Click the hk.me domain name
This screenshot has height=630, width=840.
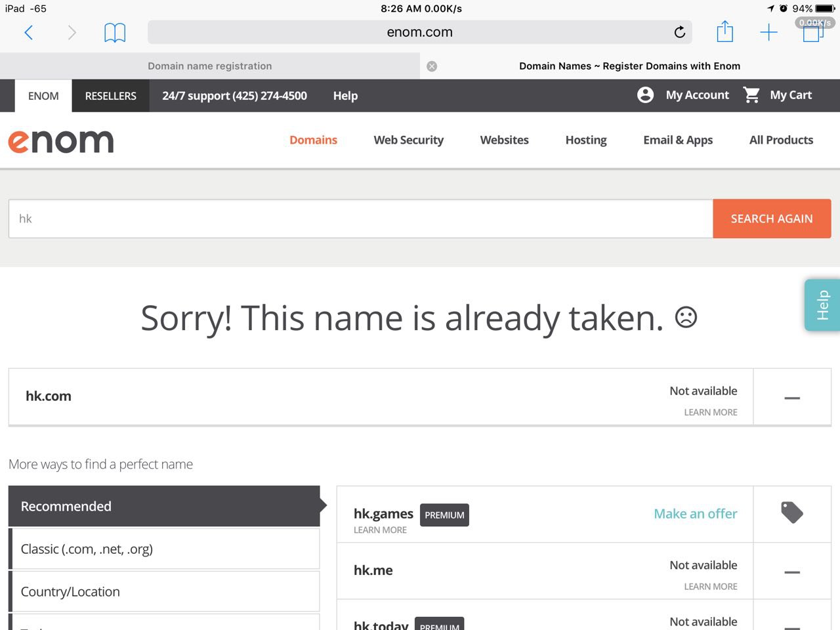[373, 570]
